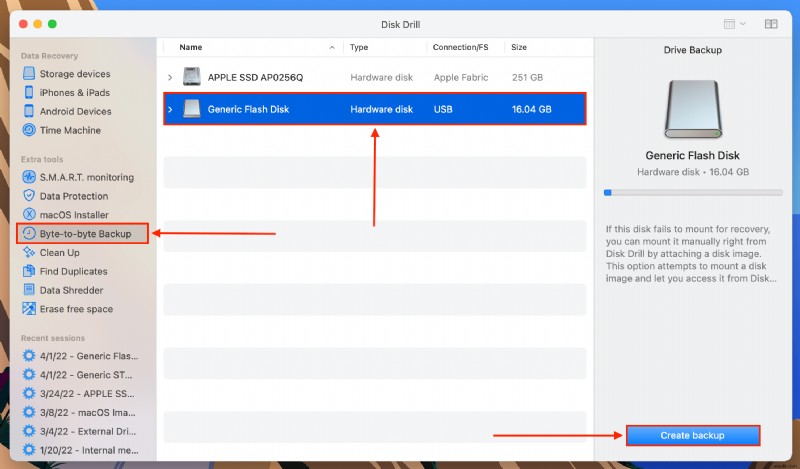Viewport: 800px width, 469px height.
Task: Click gear icon of 4/1/22 Generic Flas session
Action: (29, 356)
